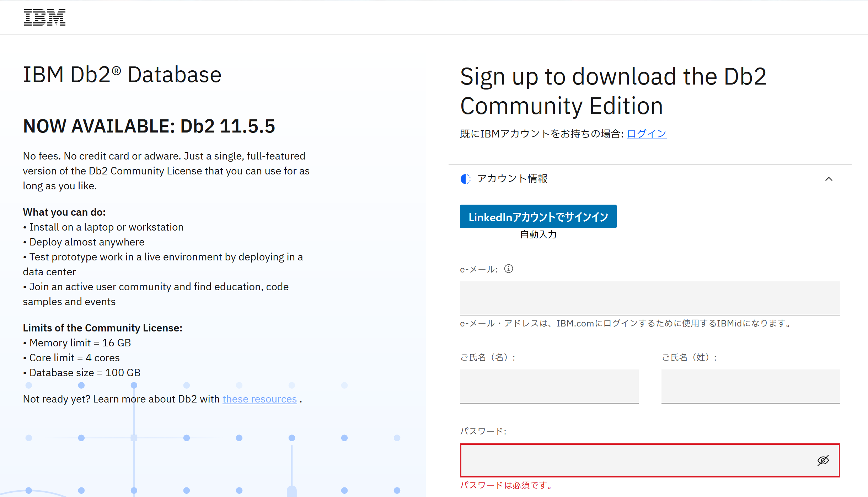Click the e-メール info icon
This screenshot has height=497, width=868.
[509, 269]
